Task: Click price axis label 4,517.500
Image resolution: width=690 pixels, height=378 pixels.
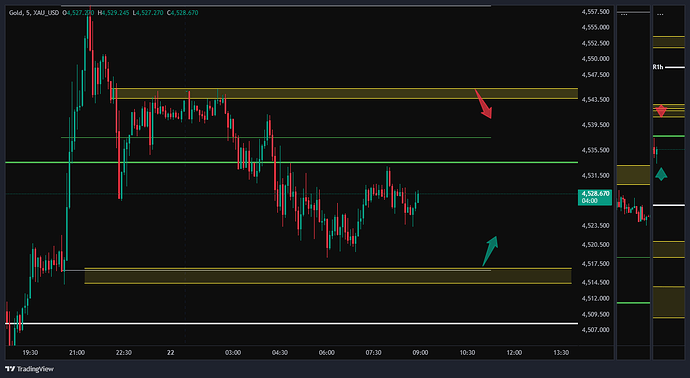Action: [x=595, y=264]
